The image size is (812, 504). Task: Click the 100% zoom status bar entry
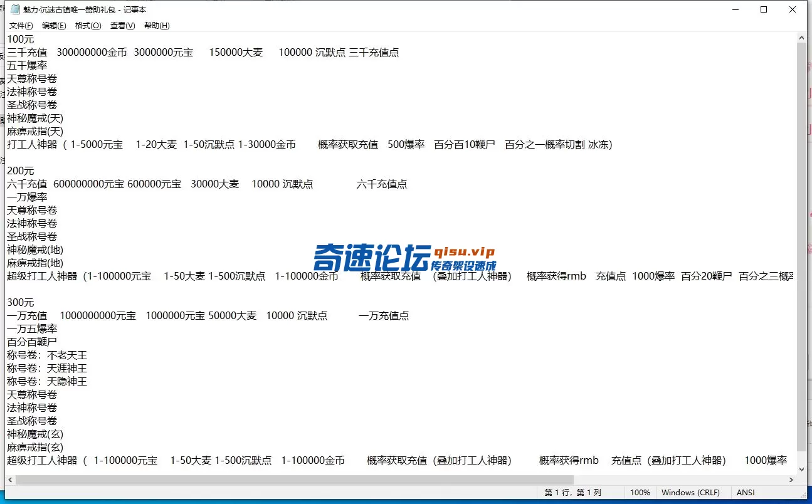pyautogui.click(x=640, y=493)
